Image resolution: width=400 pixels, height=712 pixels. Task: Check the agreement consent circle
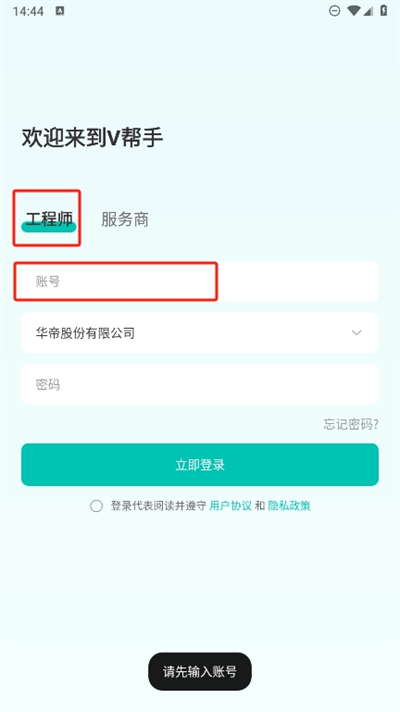(x=96, y=506)
